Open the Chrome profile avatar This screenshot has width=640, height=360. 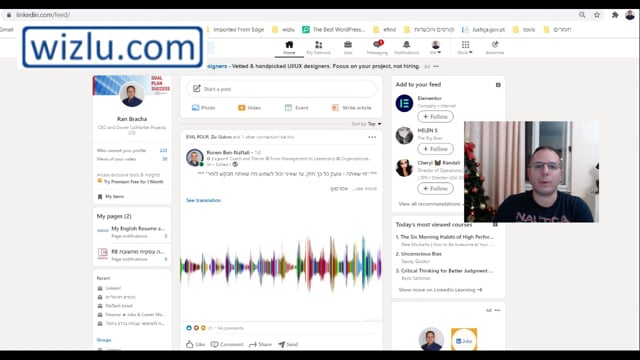630,15
